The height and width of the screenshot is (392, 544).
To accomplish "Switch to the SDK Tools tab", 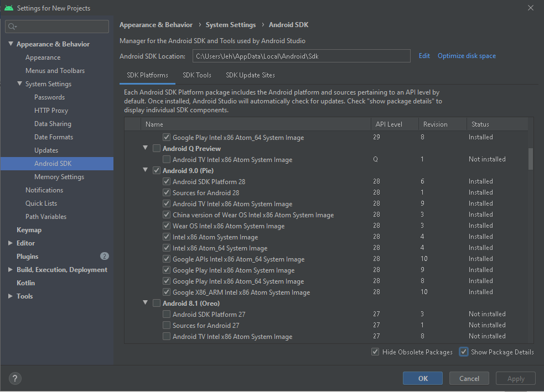I will coord(196,75).
